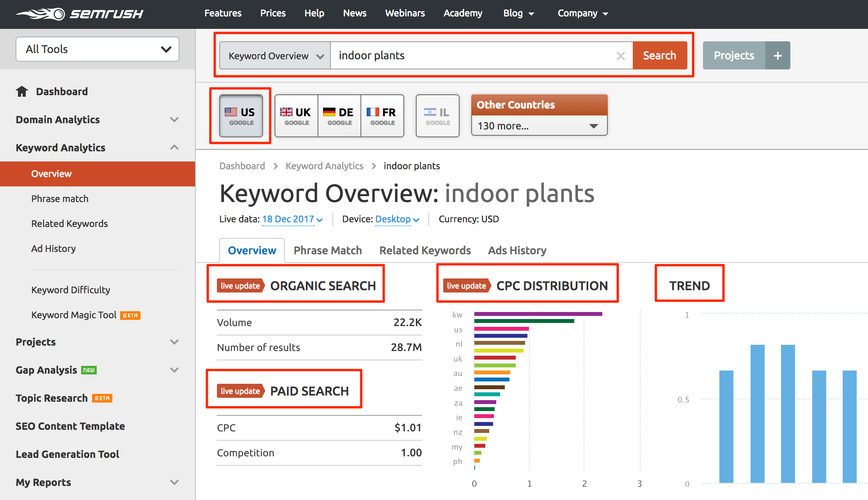Switch to the Ads History tab
868x500 pixels.
click(x=517, y=250)
